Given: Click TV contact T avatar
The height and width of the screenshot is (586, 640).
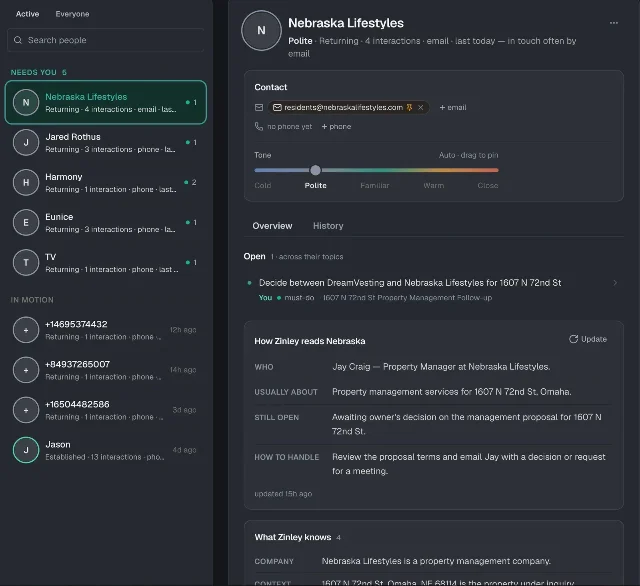Looking at the screenshot, I should [26, 262].
